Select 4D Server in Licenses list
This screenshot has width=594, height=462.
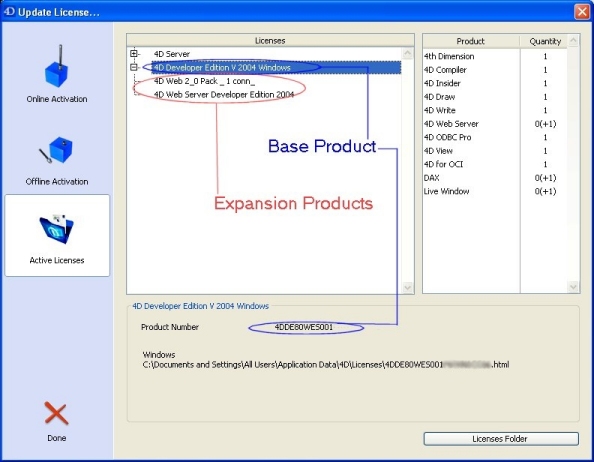pyautogui.click(x=172, y=54)
